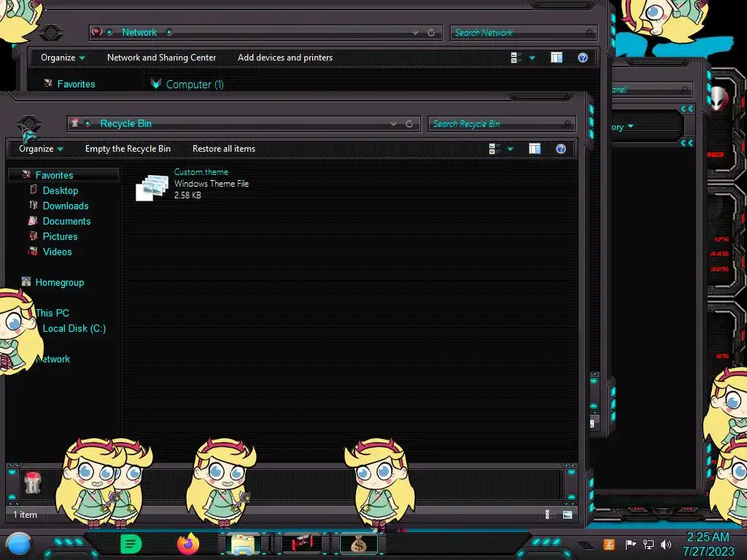Click the volume speaker tray icon
Image resolution: width=747 pixels, height=560 pixels.
pos(666,544)
